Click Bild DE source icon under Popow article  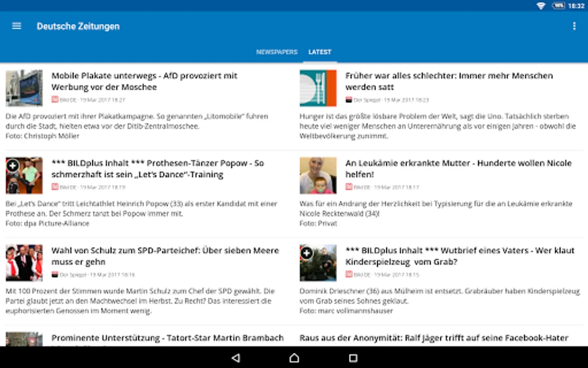tap(55, 187)
